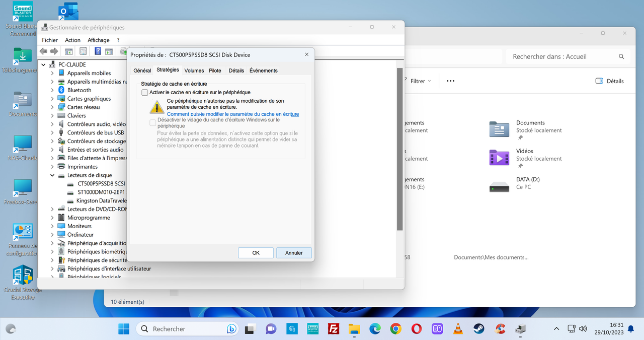644x340 pixels.
Task: Open the Freebox-Server desktop shortcut
Action: coord(22,192)
